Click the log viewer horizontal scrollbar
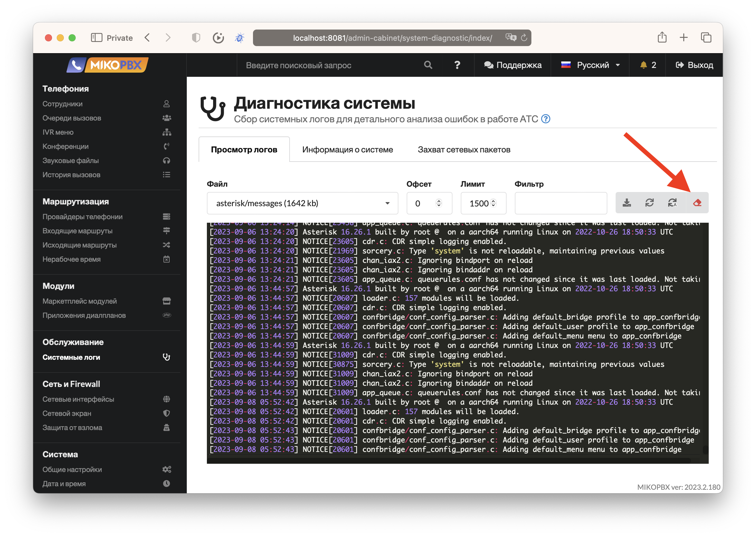 pos(450,460)
